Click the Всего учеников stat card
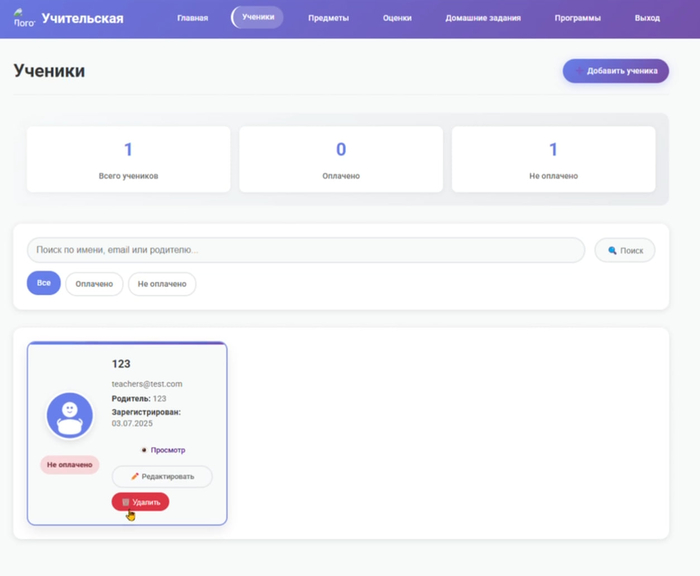 click(x=129, y=159)
